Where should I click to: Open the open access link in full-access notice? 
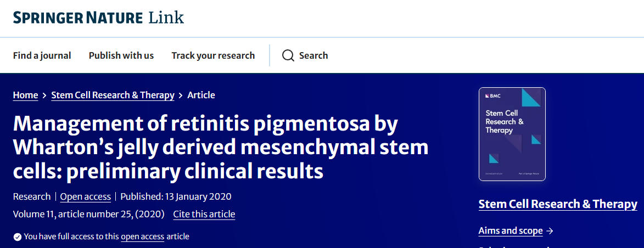(x=142, y=236)
